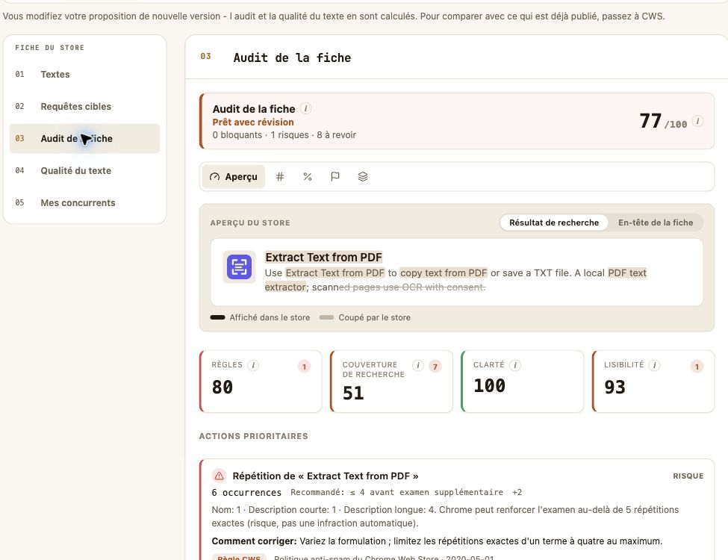Click the info icon beside the Audit de la fiche card title
Screen dimensions: 728x560
click(305, 108)
